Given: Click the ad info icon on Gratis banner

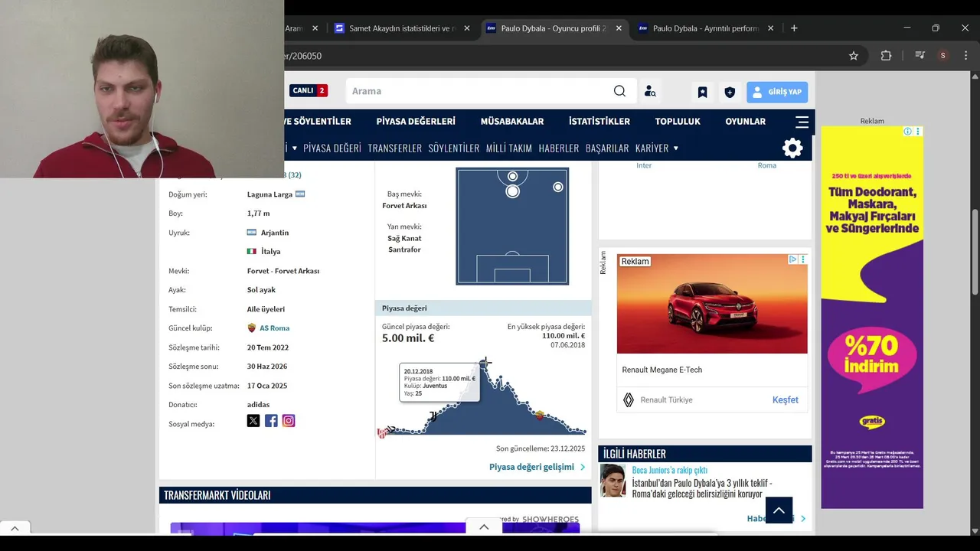Looking at the screenshot, I should [x=908, y=132].
